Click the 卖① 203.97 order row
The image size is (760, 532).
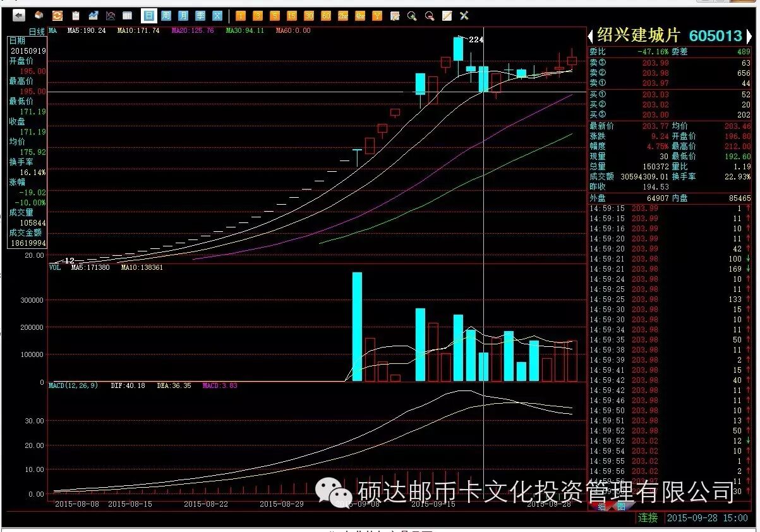[670, 83]
